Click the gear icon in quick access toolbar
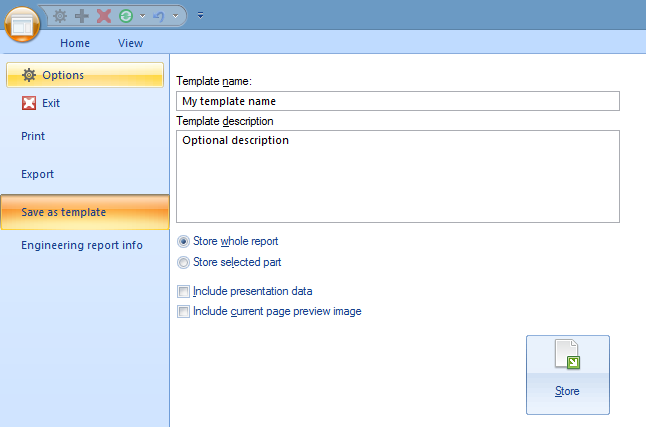Image resolution: width=646 pixels, height=427 pixels. (61, 16)
